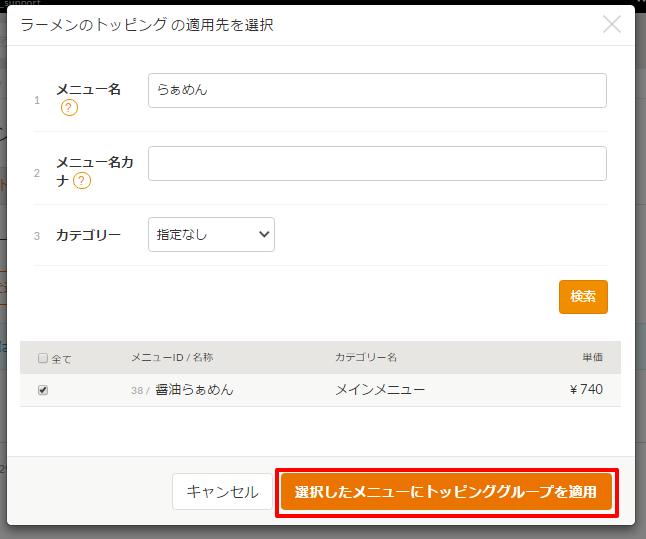Click the help icon under メニュー名
The width and height of the screenshot is (646, 539).
(69, 108)
